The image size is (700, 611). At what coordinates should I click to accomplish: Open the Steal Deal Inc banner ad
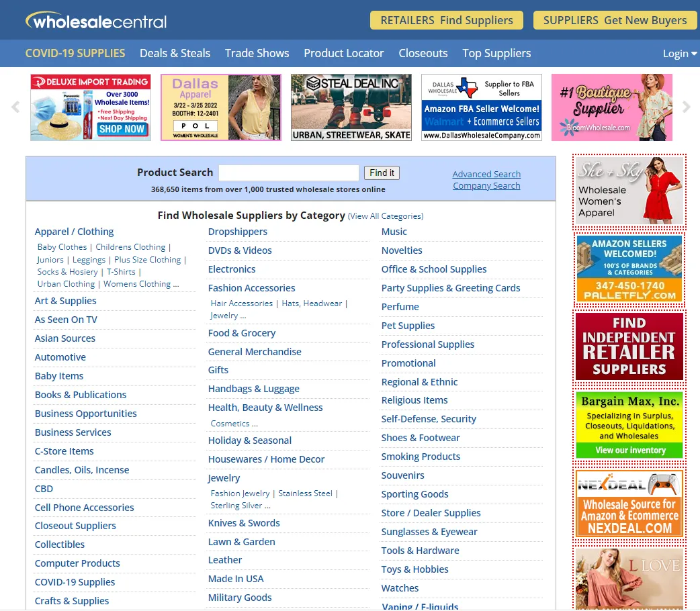point(351,107)
